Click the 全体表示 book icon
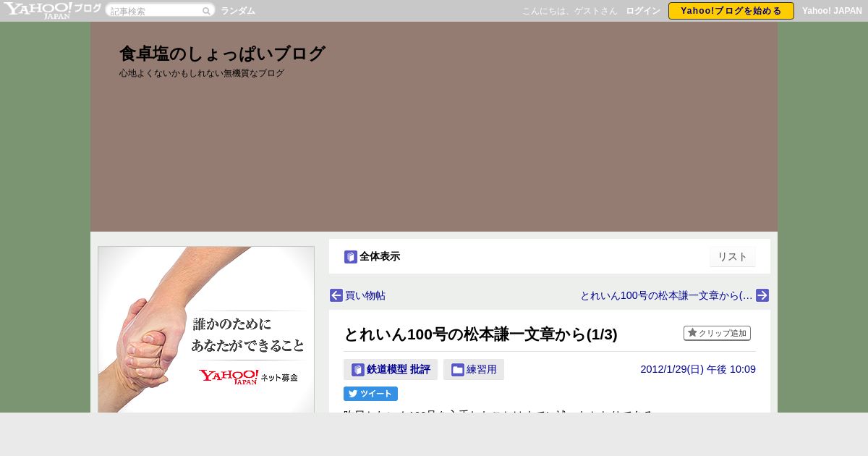 pyautogui.click(x=351, y=257)
